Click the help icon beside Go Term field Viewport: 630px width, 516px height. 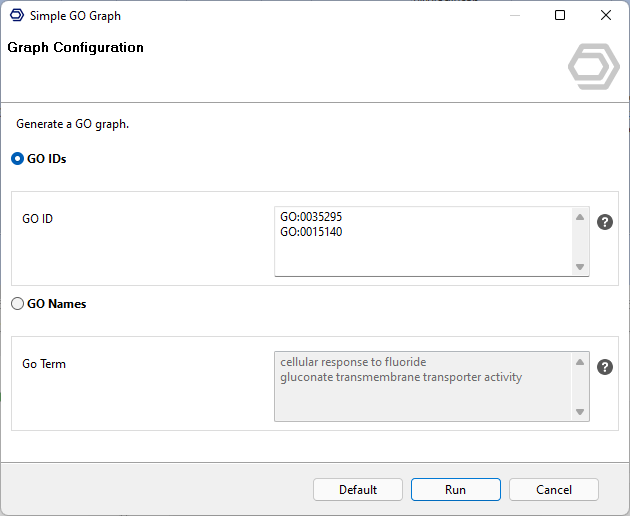(x=604, y=367)
